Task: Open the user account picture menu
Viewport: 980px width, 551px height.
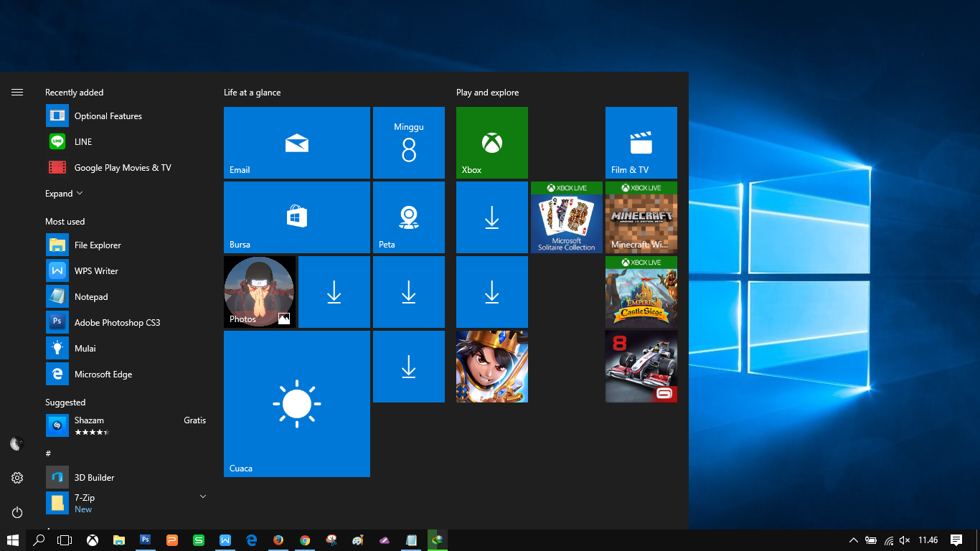Action: 17,444
